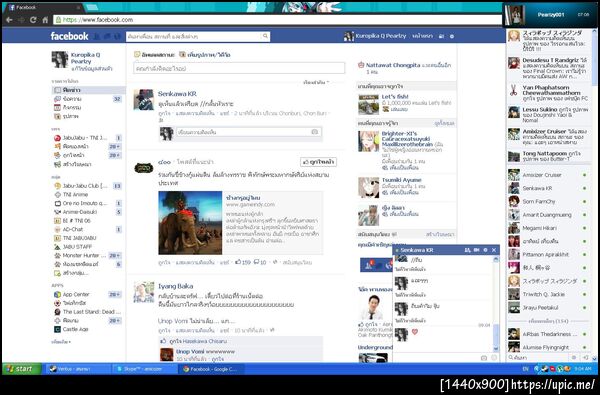This screenshot has width=600, height=395.
Task: Click the browser home icon
Action: point(45,20)
